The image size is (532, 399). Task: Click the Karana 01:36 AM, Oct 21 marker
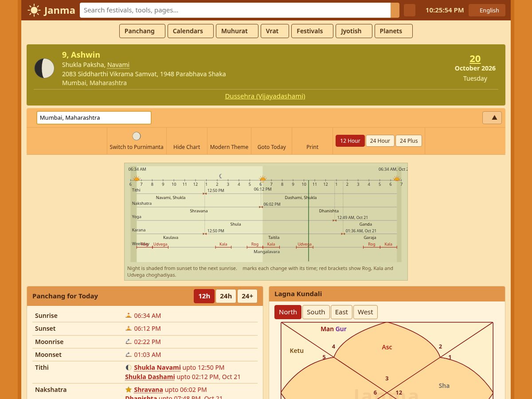point(343,234)
